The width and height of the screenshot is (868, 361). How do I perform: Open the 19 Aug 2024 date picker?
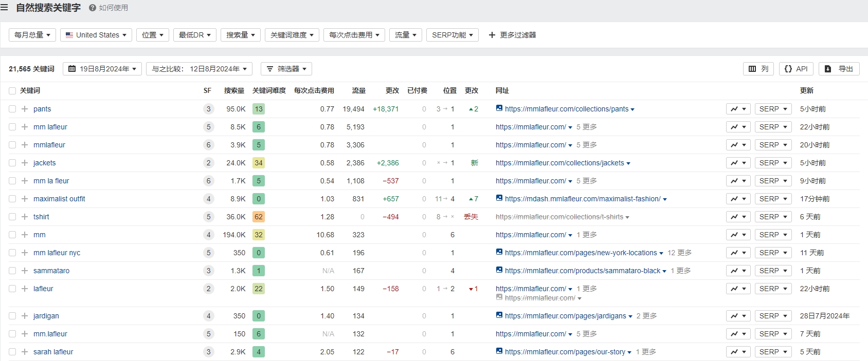(x=102, y=69)
